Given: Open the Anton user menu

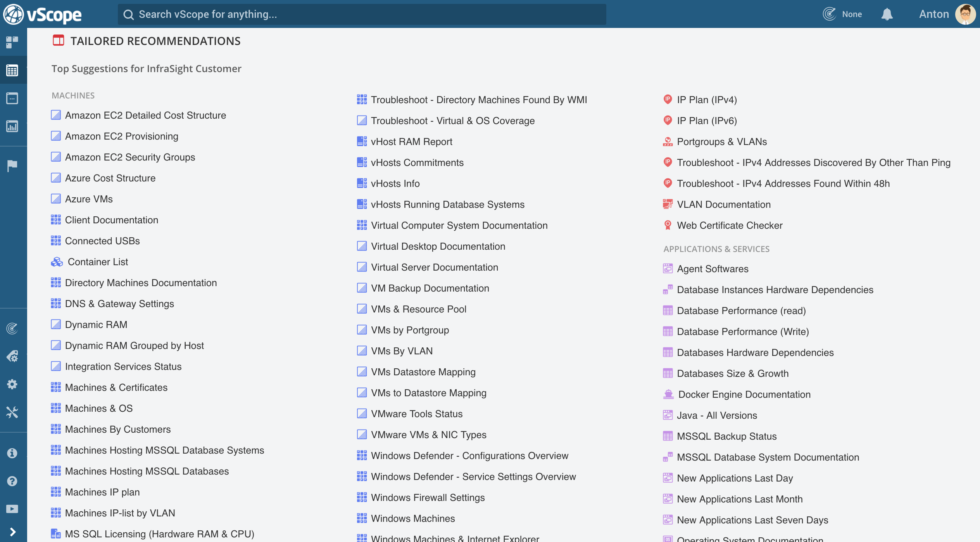Looking at the screenshot, I should [x=934, y=14].
